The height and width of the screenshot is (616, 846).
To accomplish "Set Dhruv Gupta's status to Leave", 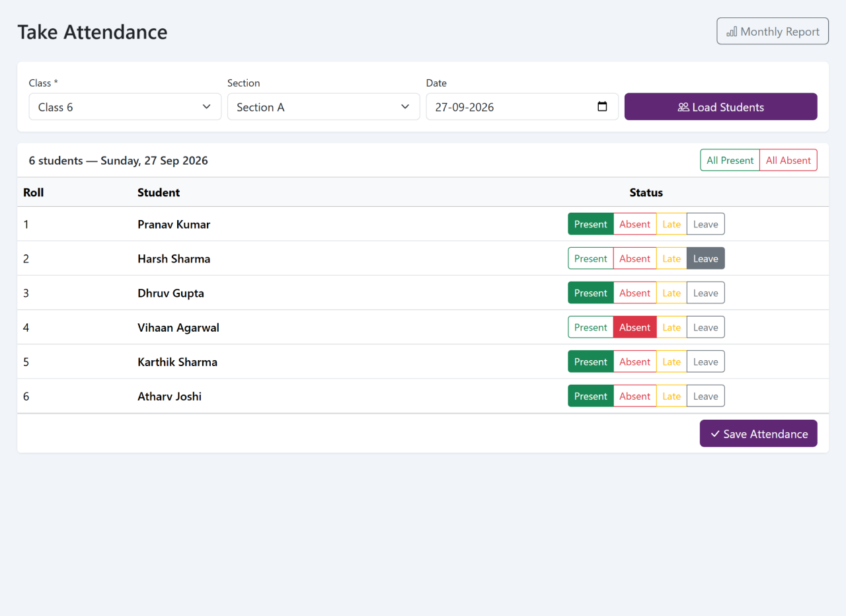I will (706, 293).
